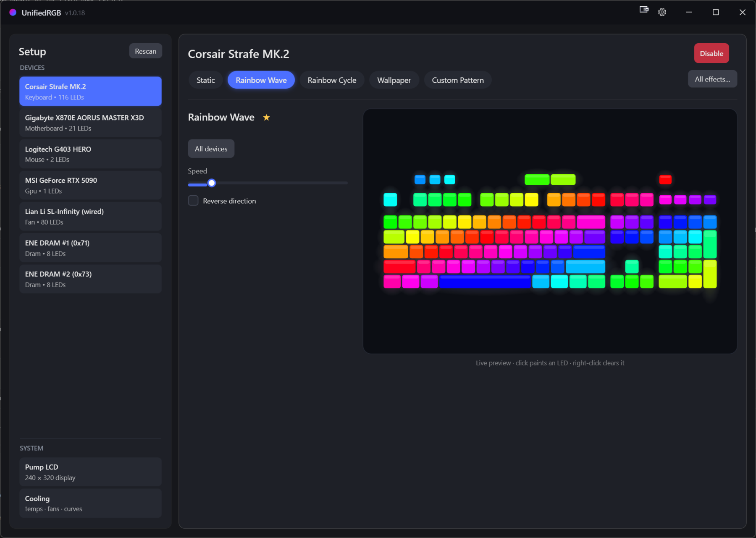Image resolution: width=756 pixels, height=538 pixels.
Task: Select the Logitech G403 HERO mouse
Action: 90,154
